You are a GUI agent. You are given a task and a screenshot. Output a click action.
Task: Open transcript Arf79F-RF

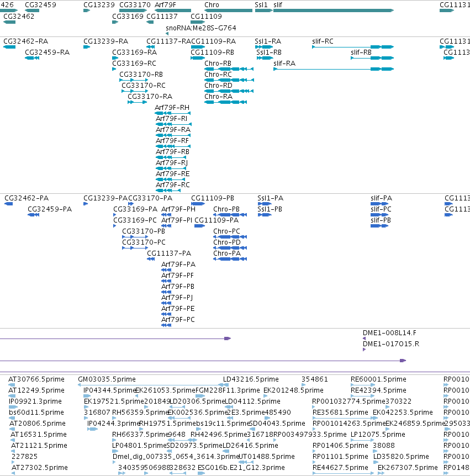click(172, 141)
